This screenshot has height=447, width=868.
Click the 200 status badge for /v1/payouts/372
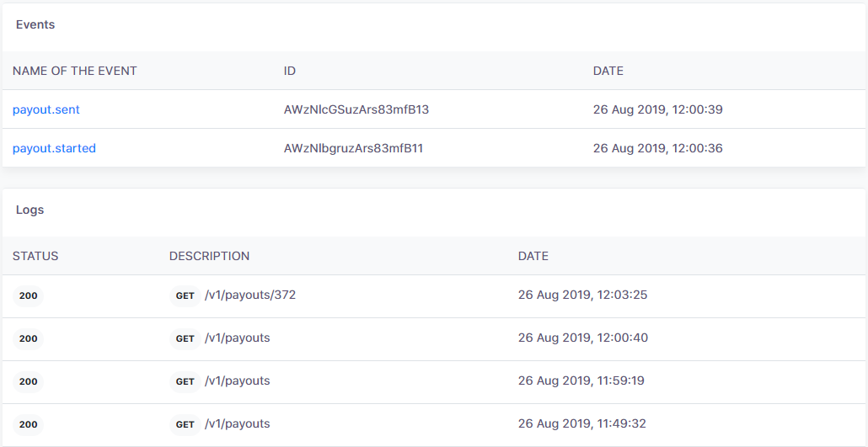pos(29,296)
